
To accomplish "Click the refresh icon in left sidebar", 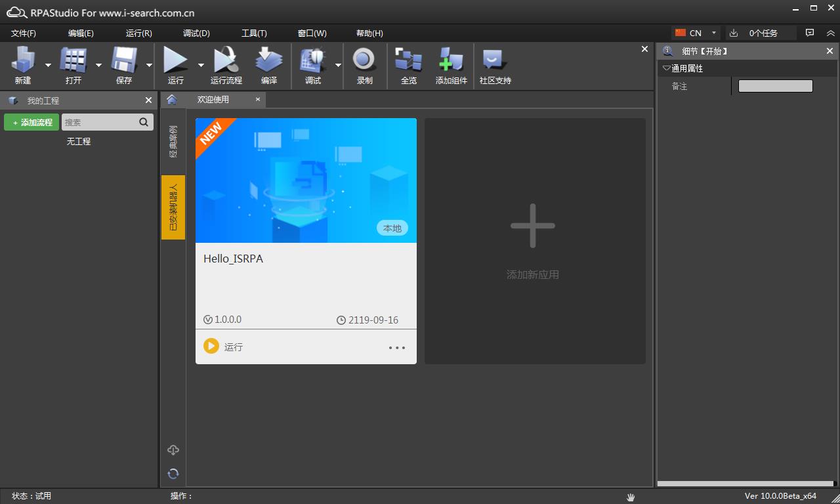I will (x=173, y=473).
